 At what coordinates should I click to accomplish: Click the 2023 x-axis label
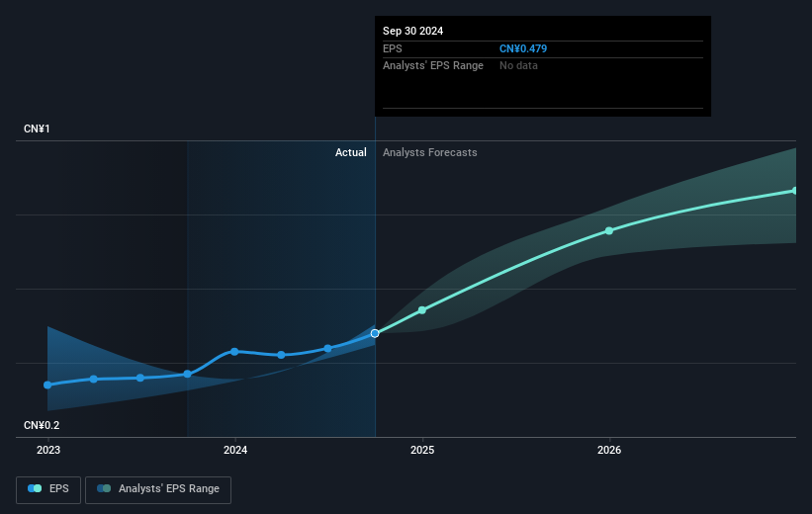click(48, 450)
